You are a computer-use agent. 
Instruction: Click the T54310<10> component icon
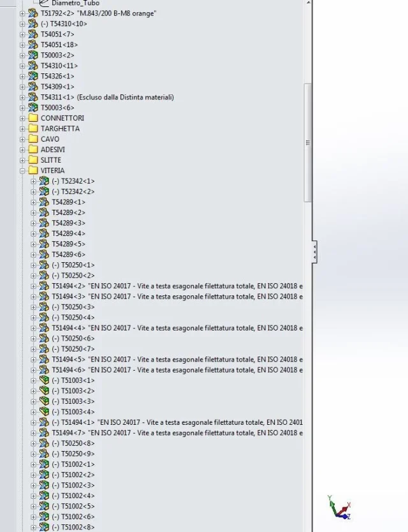pyautogui.click(x=33, y=24)
